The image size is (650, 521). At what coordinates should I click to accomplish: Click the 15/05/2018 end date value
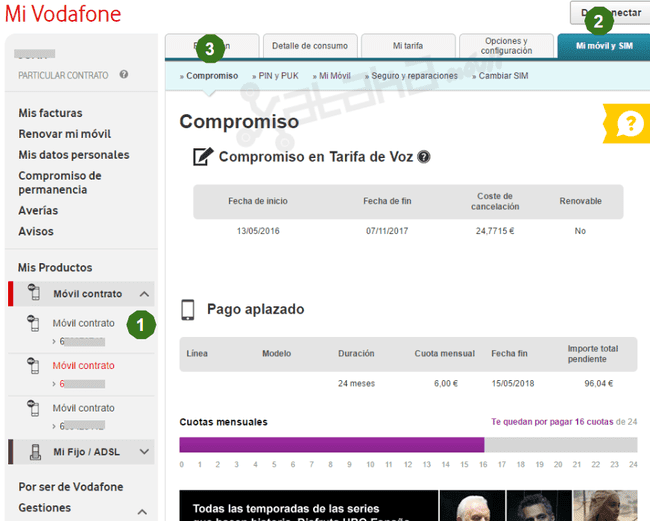point(513,383)
